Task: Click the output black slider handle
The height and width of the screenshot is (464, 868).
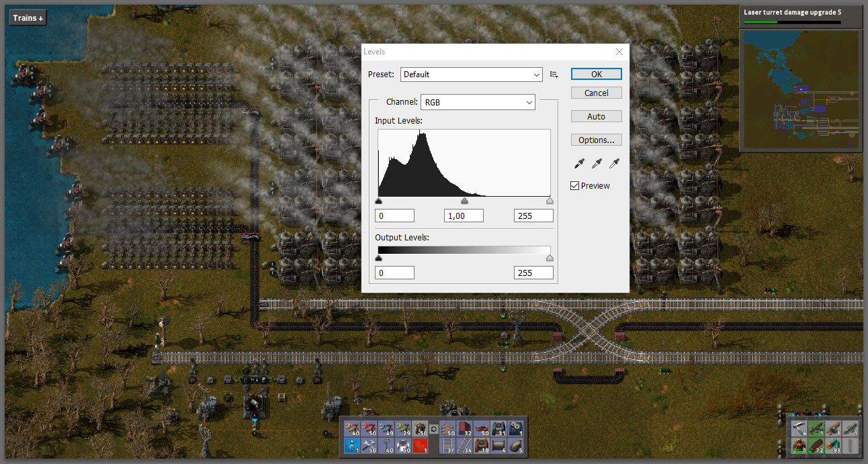Action: coord(378,258)
